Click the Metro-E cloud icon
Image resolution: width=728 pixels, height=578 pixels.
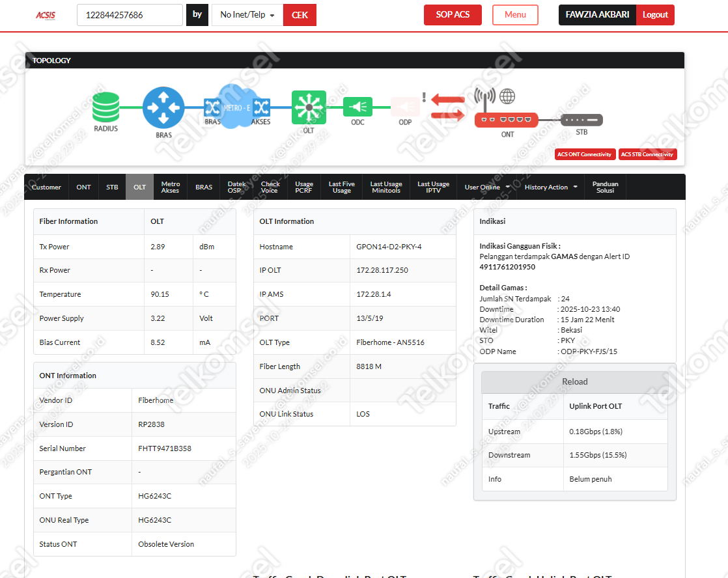coord(236,107)
